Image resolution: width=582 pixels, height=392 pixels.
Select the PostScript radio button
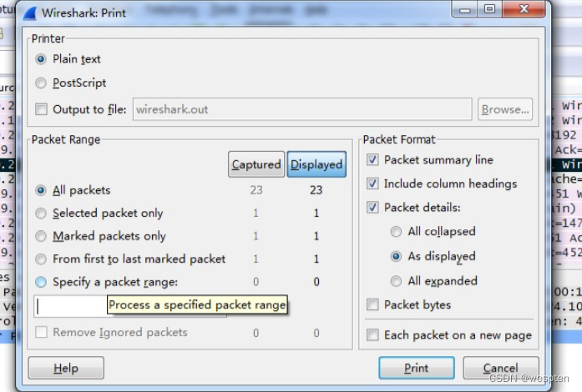click(x=40, y=83)
